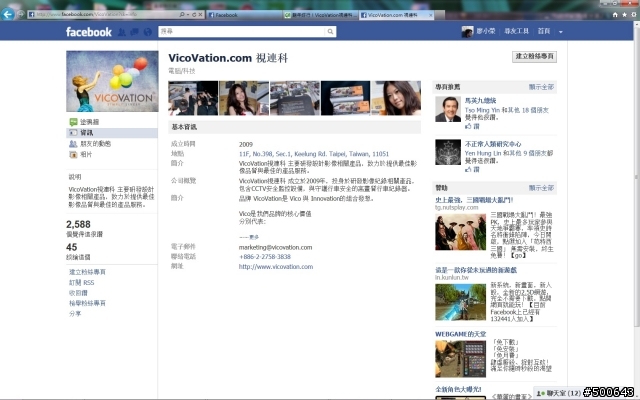Image resolution: width=640 pixels, height=400 pixels.
Task: Open the chat room (12) bar
Action: coord(559,393)
